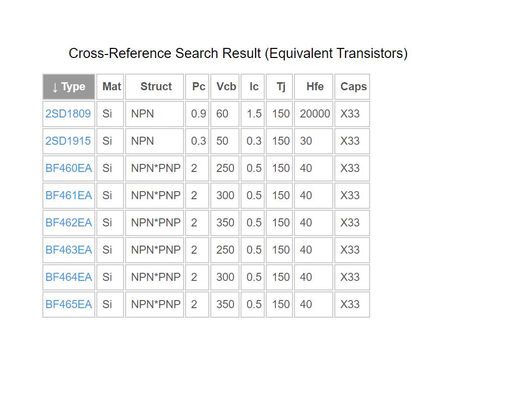Viewport: 532px width, 411px height.
Task: Open the BF463EA transistor link
Action: coord(69,250)
